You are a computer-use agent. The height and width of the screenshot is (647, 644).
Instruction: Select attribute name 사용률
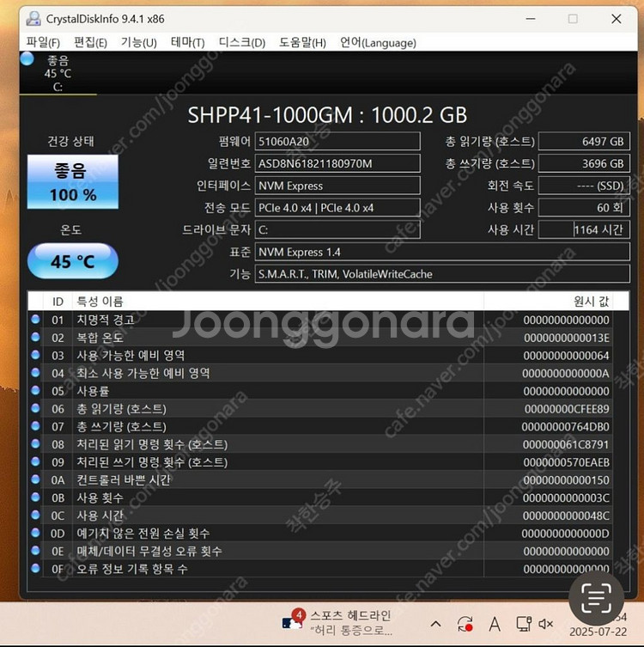pos(94,391)
